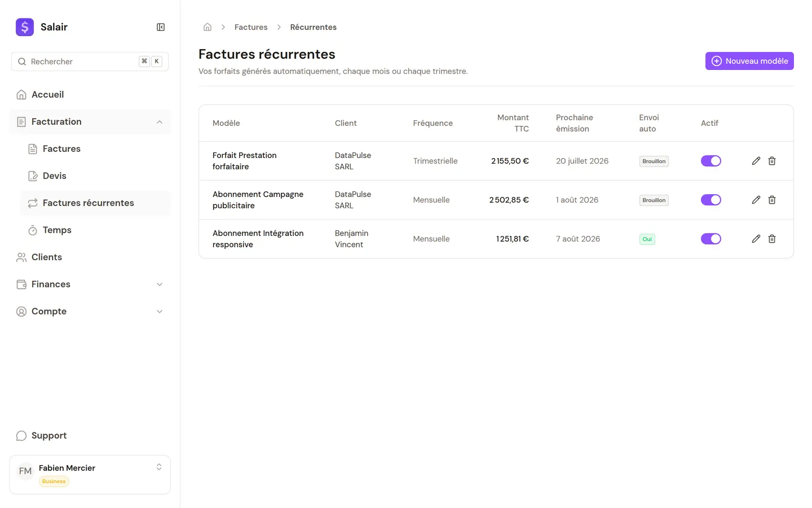Screen dimensions: 812x508
Task: Click the Factures récurrentes page heading
Action: [267, 54]
